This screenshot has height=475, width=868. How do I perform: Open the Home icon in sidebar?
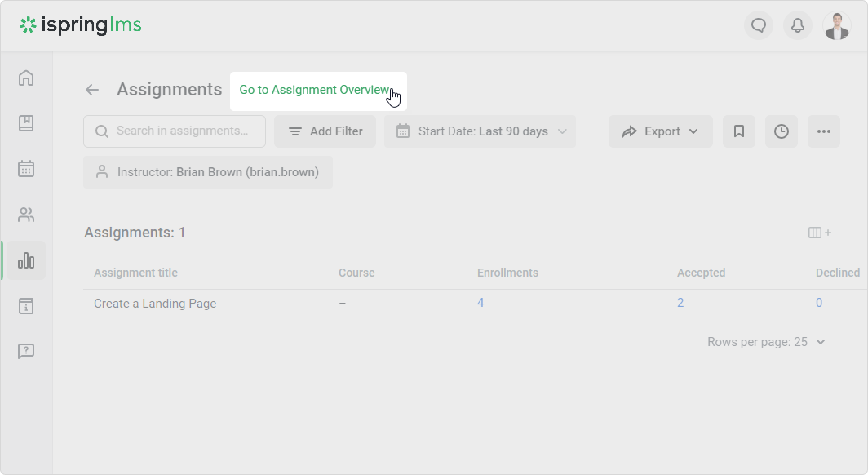pos(26,78)
